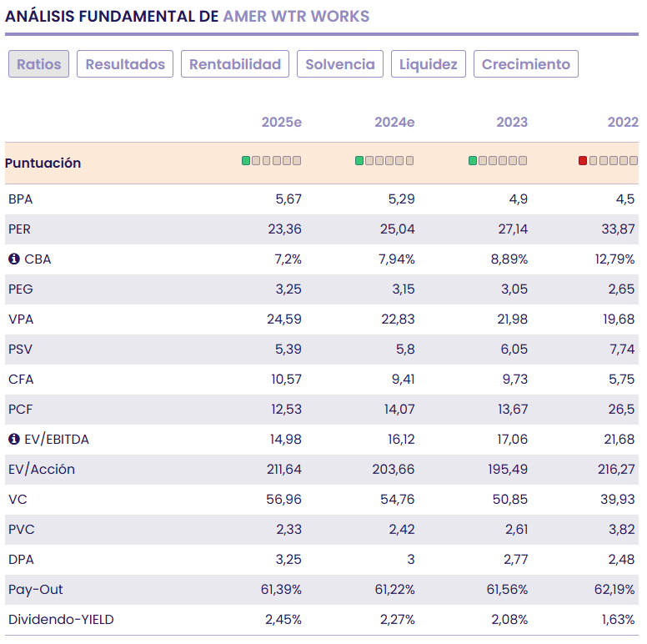Screen dimensions: 647x644
Task: Go to the Liquidez tab
Action: pos(429,64)
